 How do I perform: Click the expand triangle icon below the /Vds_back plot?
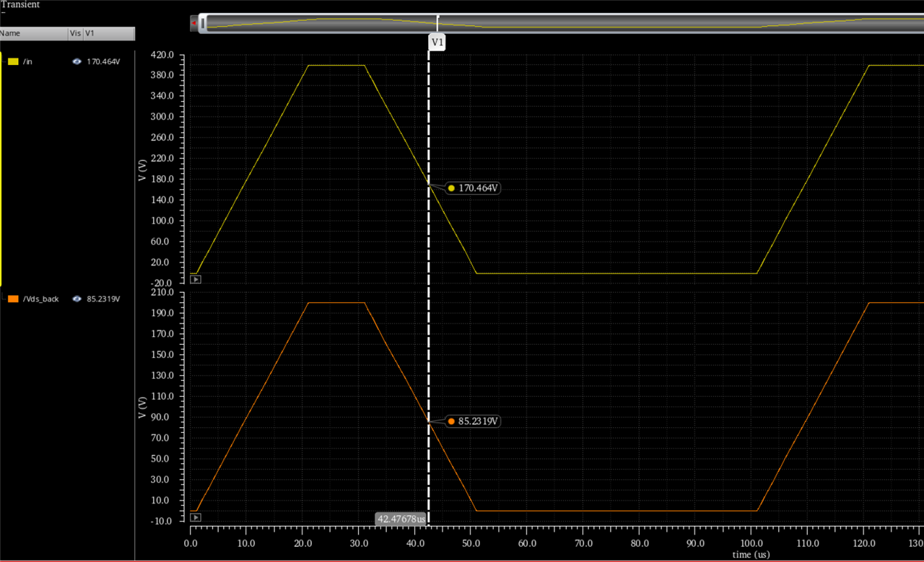coord(195,517)
